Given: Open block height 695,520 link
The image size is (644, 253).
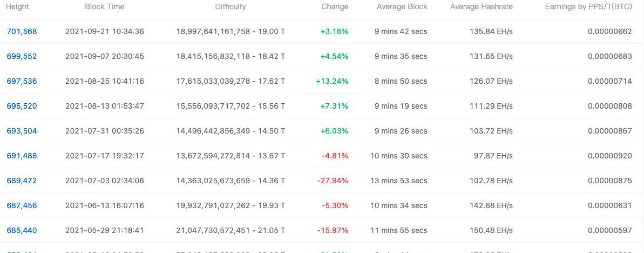Looking at the screenshot, I should [x=22, y=106].
